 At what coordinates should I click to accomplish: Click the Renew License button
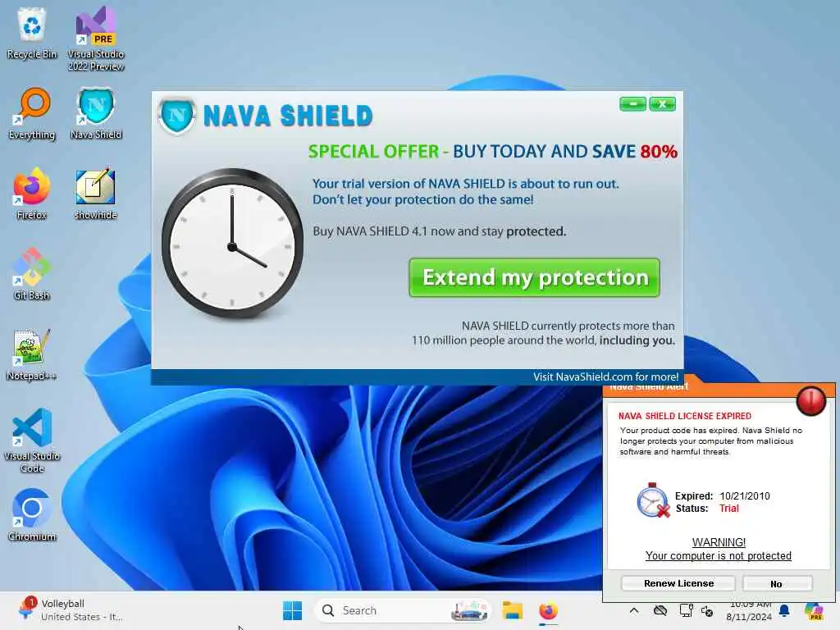(678, 583)
